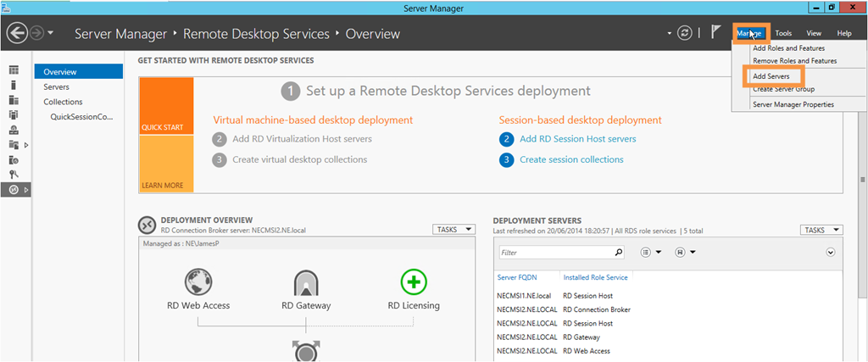Screen dimensions: 868x362
Task: Open the Help menu
Action: [x=844, y=33]
